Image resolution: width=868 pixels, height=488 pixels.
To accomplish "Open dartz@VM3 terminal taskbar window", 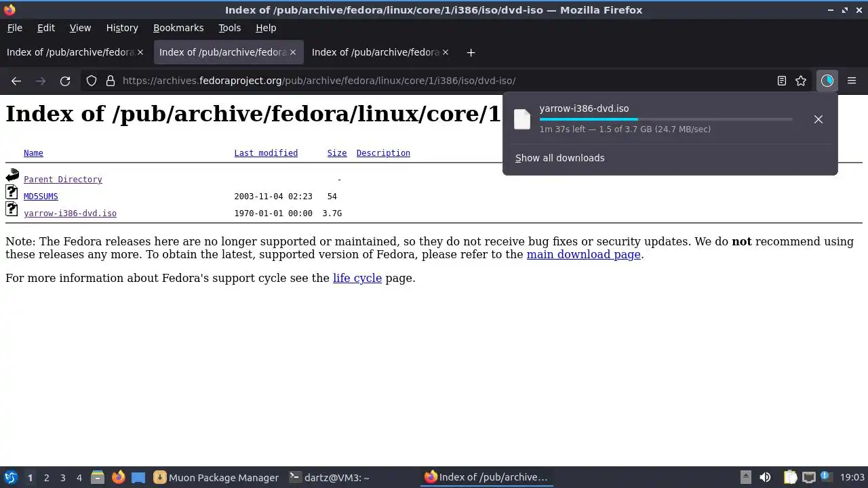I will click(330, 477).
